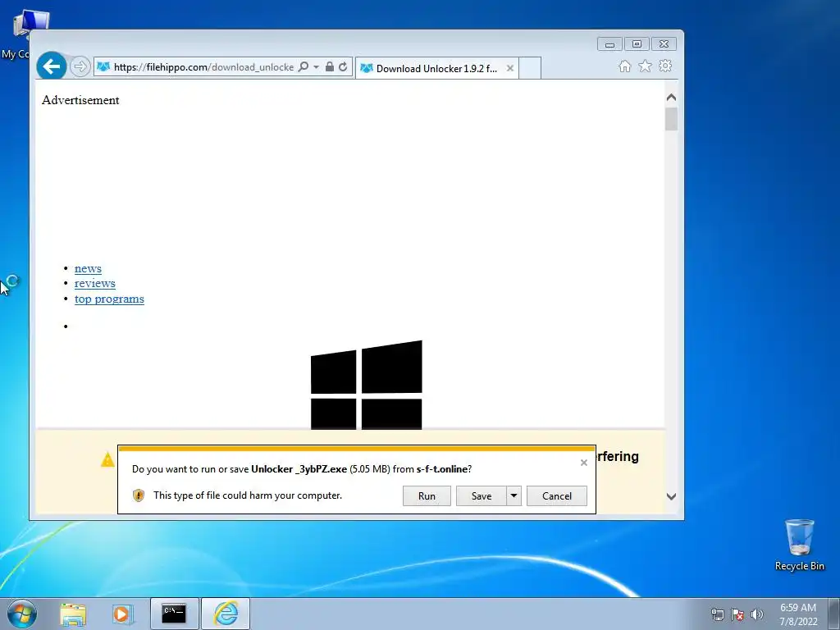Image resolution: width=840 pixels, height=630 pixels.
Task: Maximize the Internet Explorer window
Action: 637,44
